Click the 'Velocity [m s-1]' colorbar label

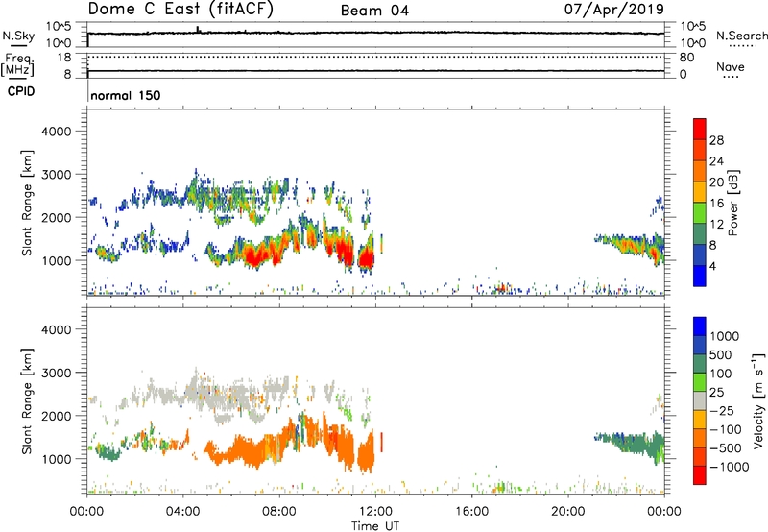pyautogui.click(x=758, y=400)
